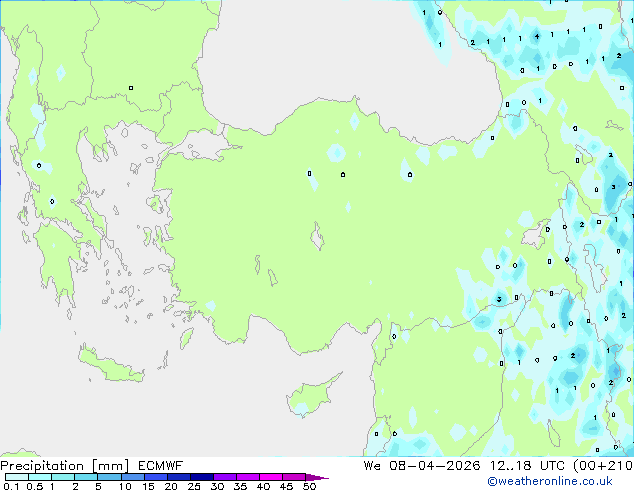Click the arrow tip beyond 50 mm on legend
634x490 pixels.
coord(322,478)
